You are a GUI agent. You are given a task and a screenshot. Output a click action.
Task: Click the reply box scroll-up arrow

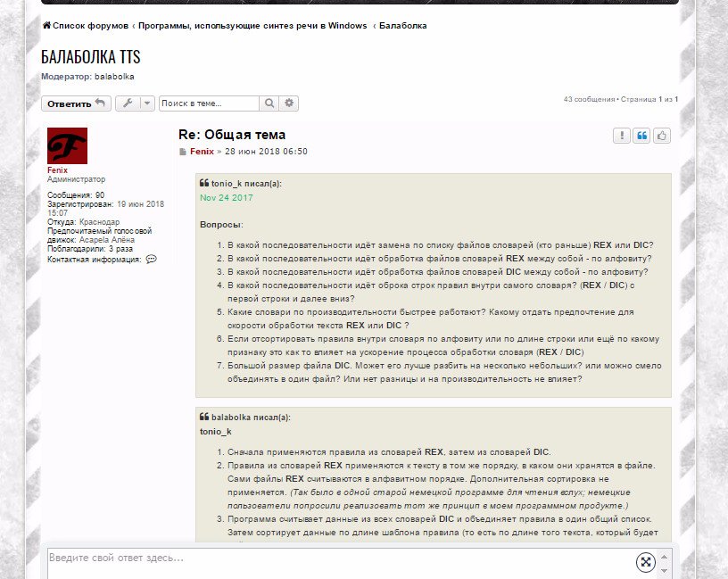(664, 556)
